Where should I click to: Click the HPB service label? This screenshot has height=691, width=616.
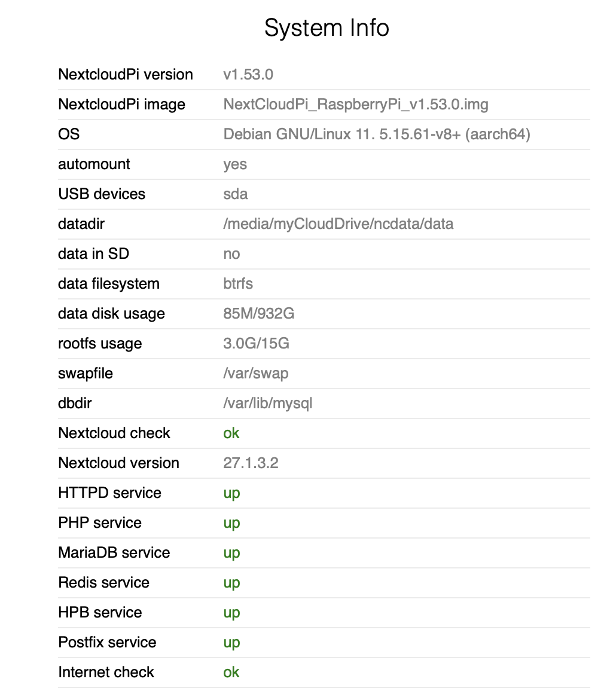(x=100, y=613)
